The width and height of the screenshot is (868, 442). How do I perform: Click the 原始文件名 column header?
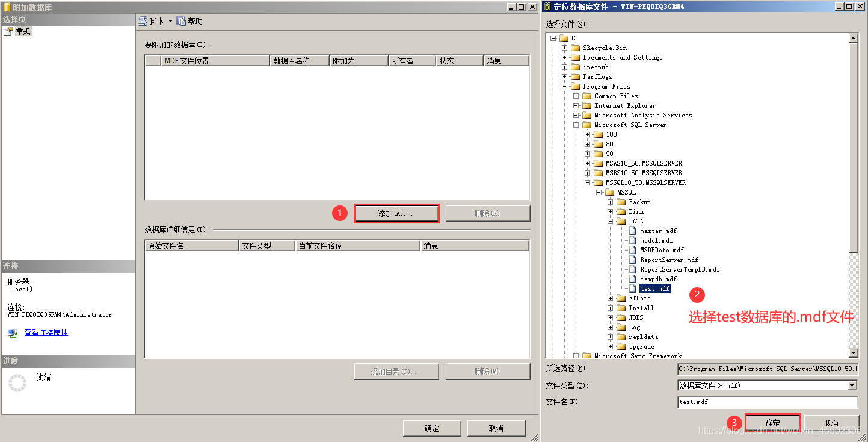click(191, 246)
